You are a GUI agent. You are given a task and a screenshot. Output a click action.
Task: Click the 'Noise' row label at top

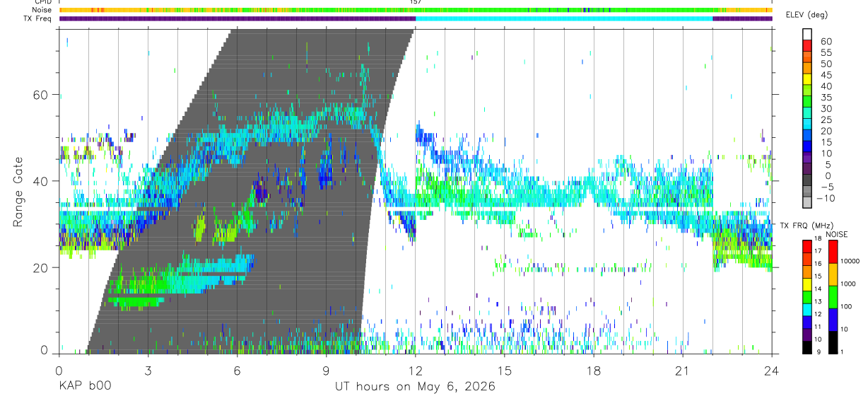click(42, 10)
